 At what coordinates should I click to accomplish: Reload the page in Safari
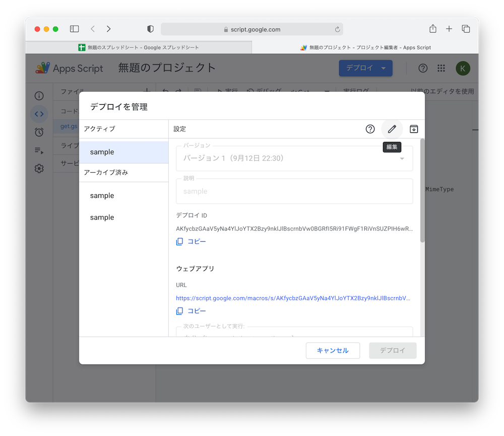tap(337, 29)
